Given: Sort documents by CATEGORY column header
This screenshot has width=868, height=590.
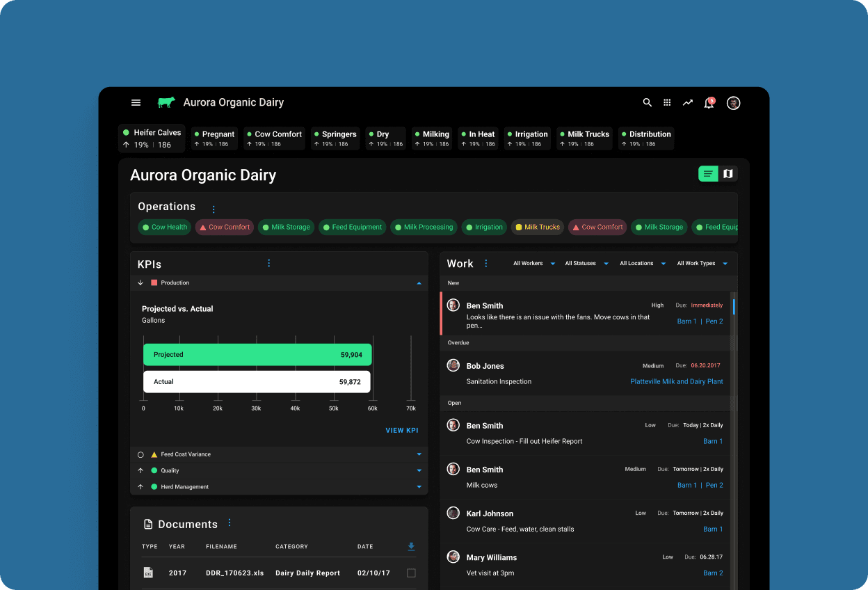Looking at the screenshot, I should 291,547.
